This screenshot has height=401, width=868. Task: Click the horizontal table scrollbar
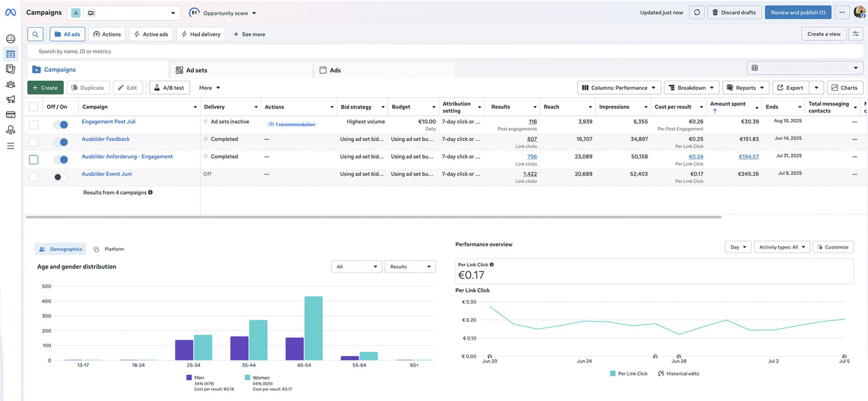[x=373, y=217]
